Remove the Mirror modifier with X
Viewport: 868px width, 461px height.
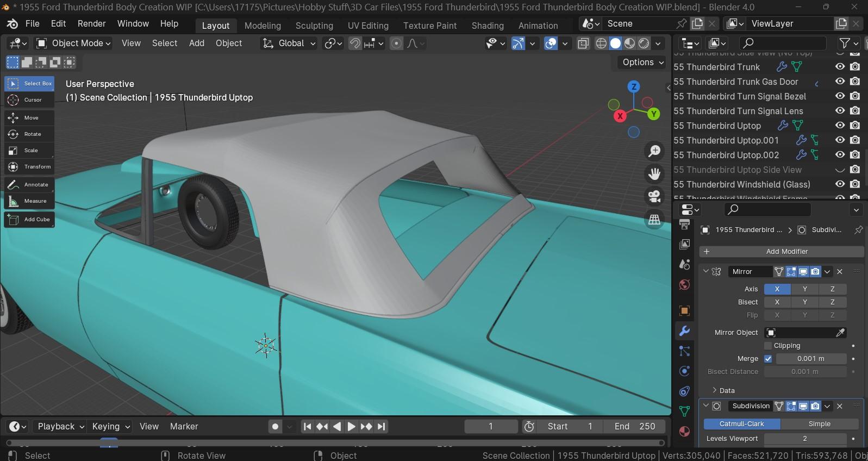(840, 271)
